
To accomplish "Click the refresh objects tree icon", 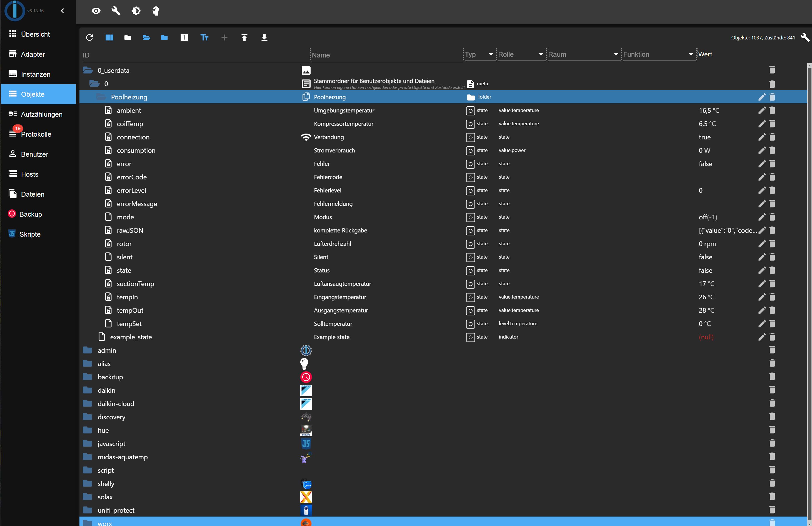I will pyautogui.click(x=89, y=37).
